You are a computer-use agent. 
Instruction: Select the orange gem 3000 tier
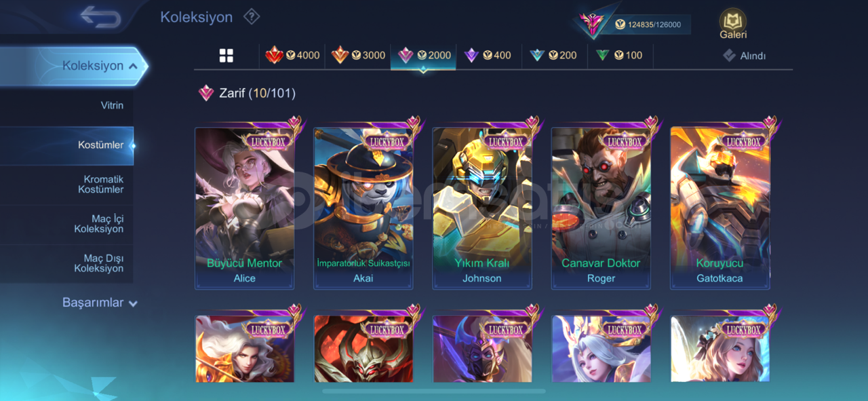tap(358, 56)
